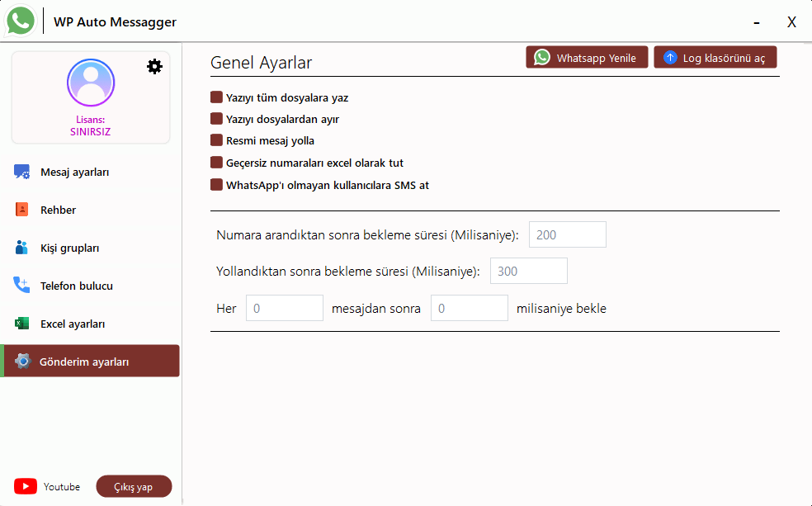Image resolution: width=812 pixels, height=506 pixels.
Task: Click the Gönderim ayarları gear icon
Action: 23,361
